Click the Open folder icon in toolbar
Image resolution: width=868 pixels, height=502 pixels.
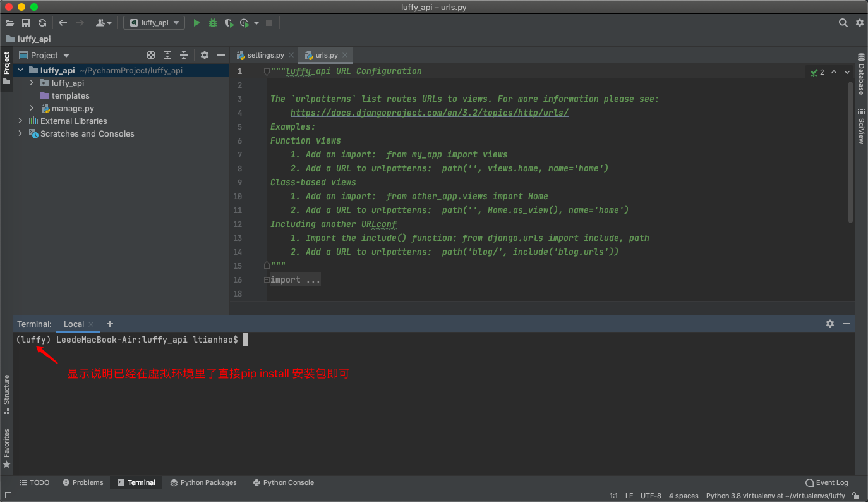(9, 23)
